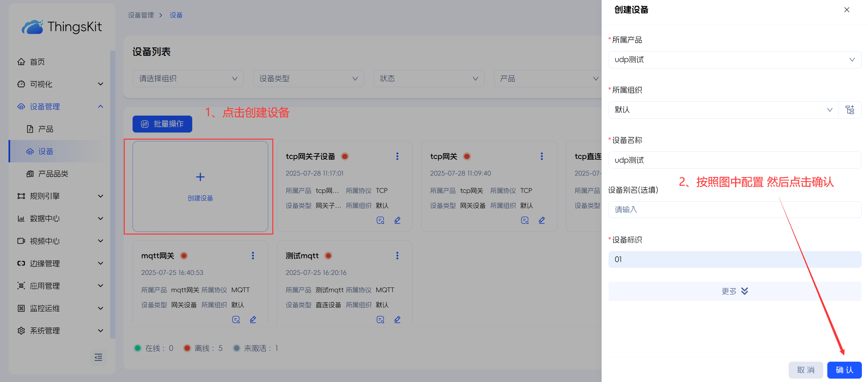
Task: Collapse the 设备管理 menu chevron
Action: 100,106
